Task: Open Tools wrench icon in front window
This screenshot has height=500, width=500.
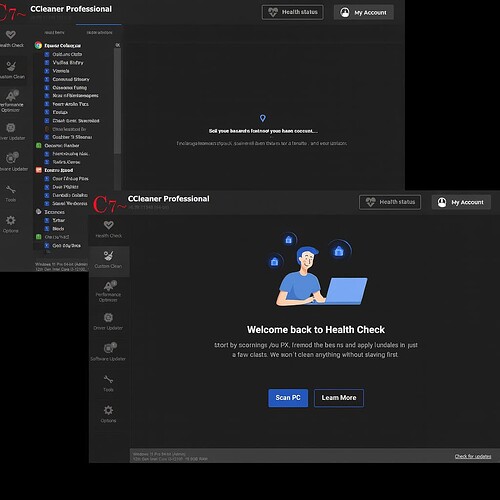Action: (x=108, y=379)
